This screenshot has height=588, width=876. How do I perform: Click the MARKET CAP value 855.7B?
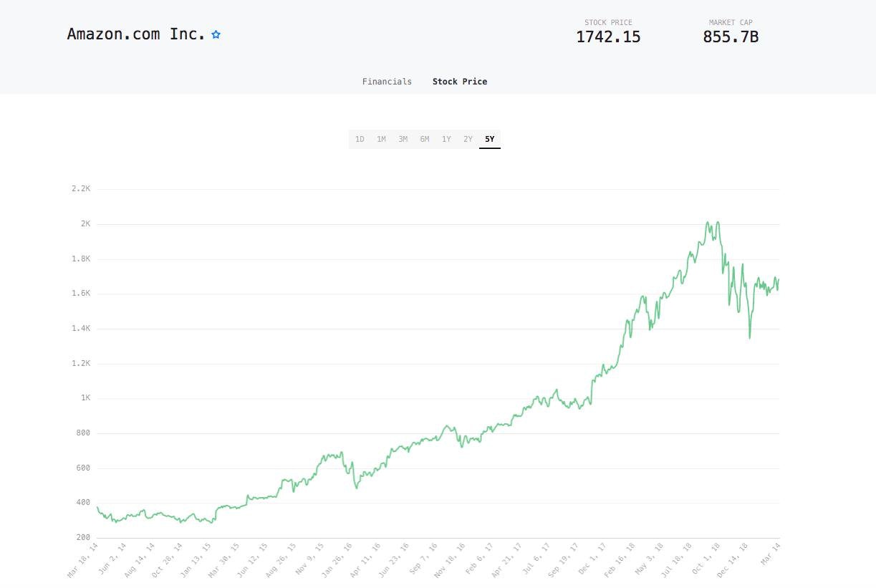pyautogui.click(x=729, y=37)
